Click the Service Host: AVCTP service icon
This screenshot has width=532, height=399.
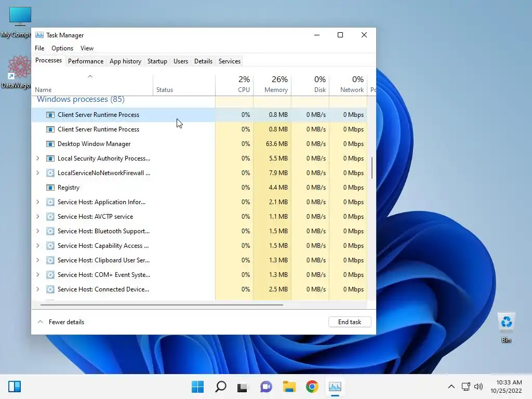tap(50, 217)
